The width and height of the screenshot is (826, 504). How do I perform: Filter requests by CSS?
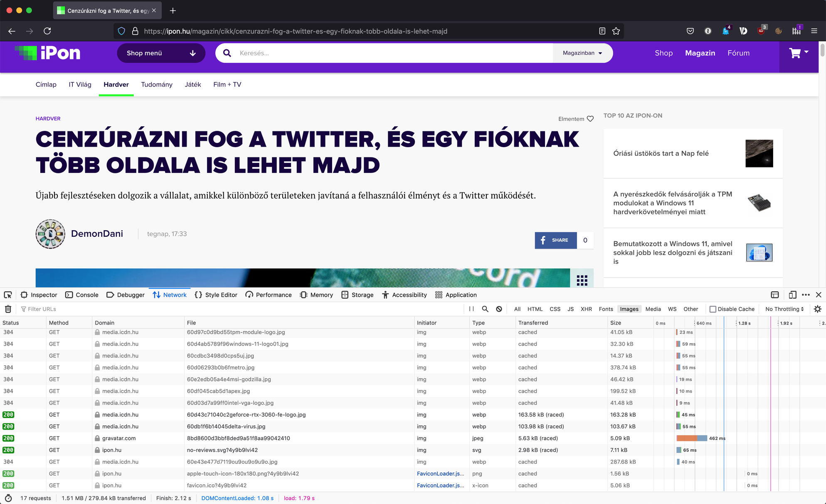(x=555, y=309)
